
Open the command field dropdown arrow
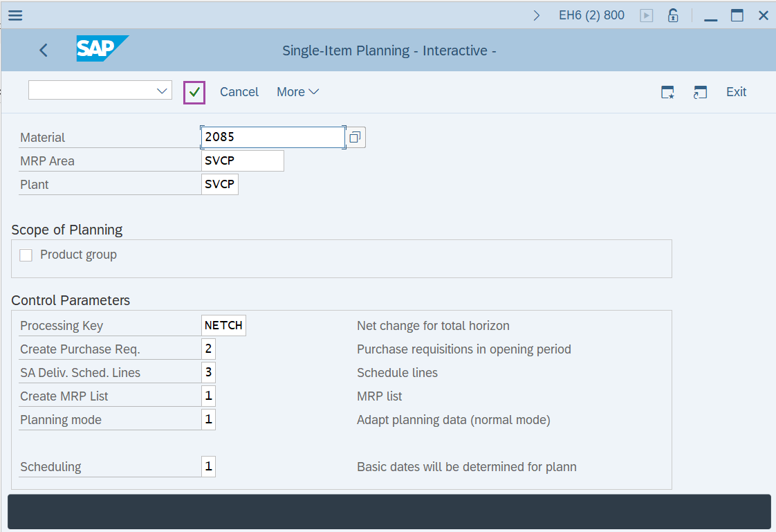pos(163,91)
